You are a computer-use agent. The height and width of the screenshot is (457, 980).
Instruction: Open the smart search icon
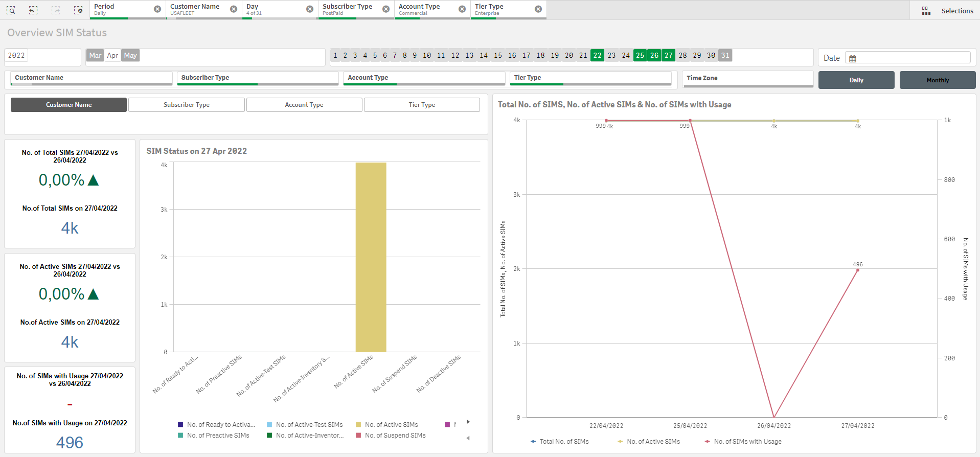point(11,10)
